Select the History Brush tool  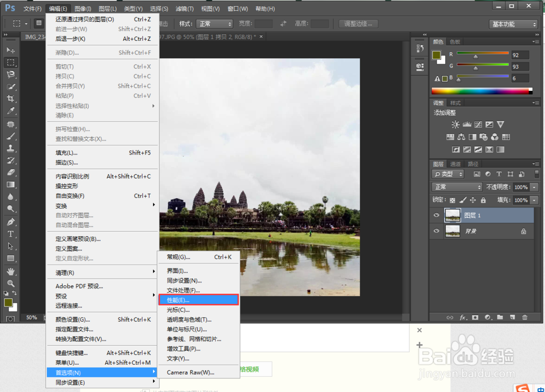click(x=11, y=160)
